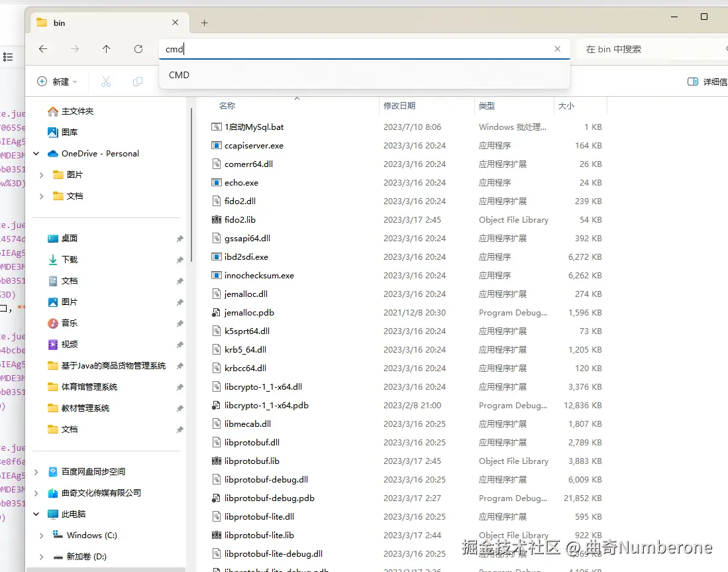Open 体育馆管理系统 pinned folder
The height and width of the screenshot is (572, 728).
coord(83,386)
